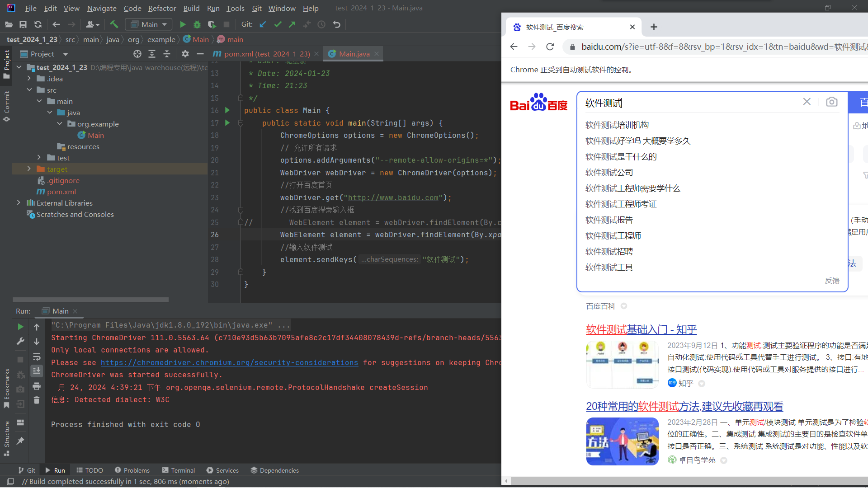
Task: Select opened file target icon in Project panel
Action: 137,54
